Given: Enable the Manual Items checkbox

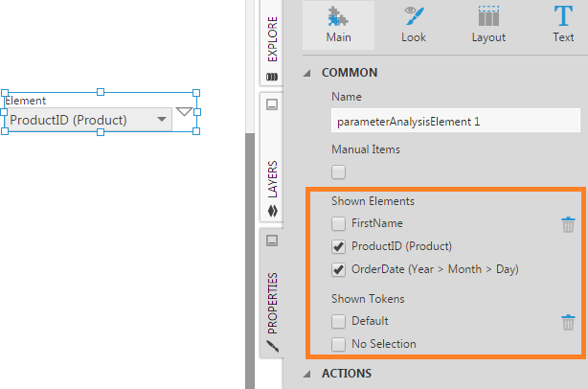Looking at the screenshot, I should click(x=338, y=172).
